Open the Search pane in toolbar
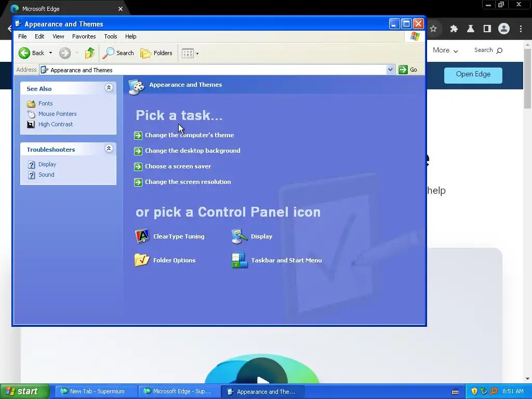Screen dimensions: 532x399 (118, 53)
